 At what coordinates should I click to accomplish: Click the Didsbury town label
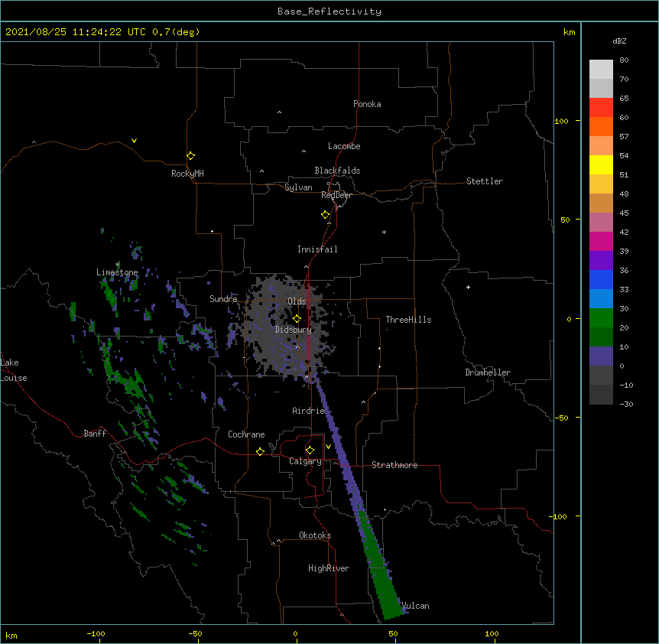tap(294, 330)
